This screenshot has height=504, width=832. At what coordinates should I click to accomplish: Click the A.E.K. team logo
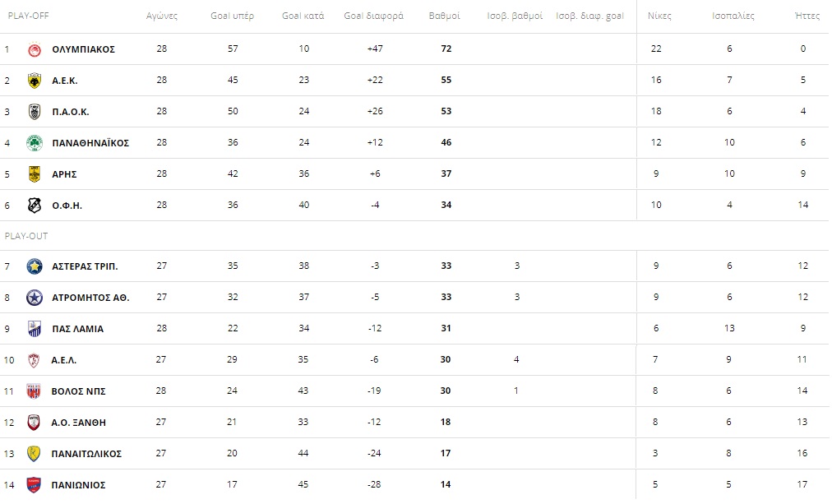coord(35,81)
